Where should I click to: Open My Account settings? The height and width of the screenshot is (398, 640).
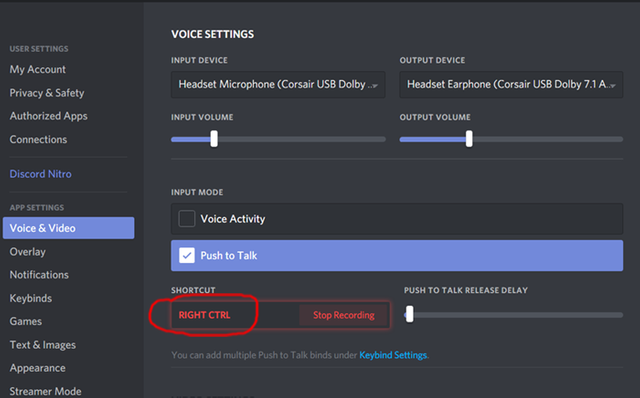tap(38, 69)
